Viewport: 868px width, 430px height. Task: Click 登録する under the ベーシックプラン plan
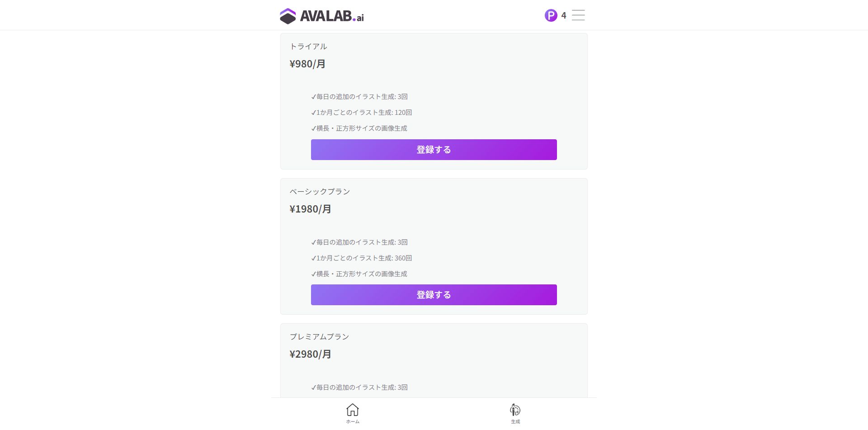point(434,294)
